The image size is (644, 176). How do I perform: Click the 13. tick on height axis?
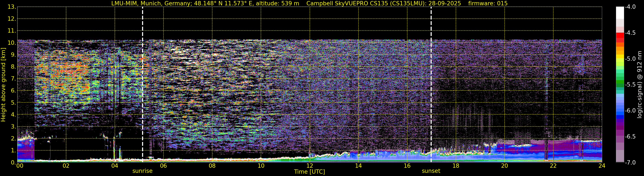click(12, 7)
